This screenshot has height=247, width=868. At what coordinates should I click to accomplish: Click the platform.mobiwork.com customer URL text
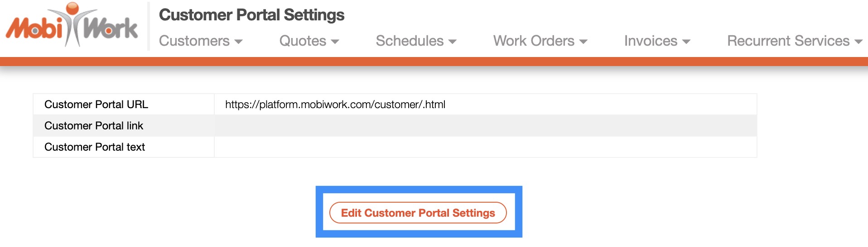pyautogui.click(x=335, y=104)
